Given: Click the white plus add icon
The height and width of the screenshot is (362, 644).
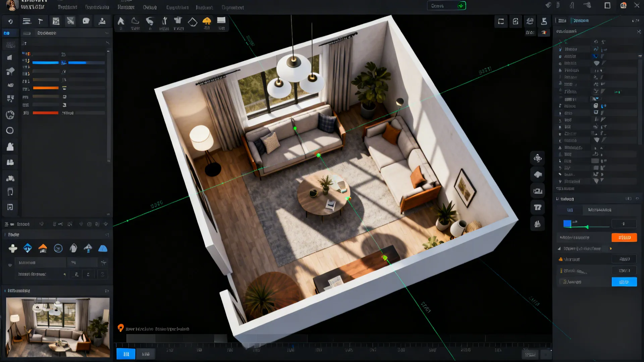Looking at the screenshot, I should (13, 248).
